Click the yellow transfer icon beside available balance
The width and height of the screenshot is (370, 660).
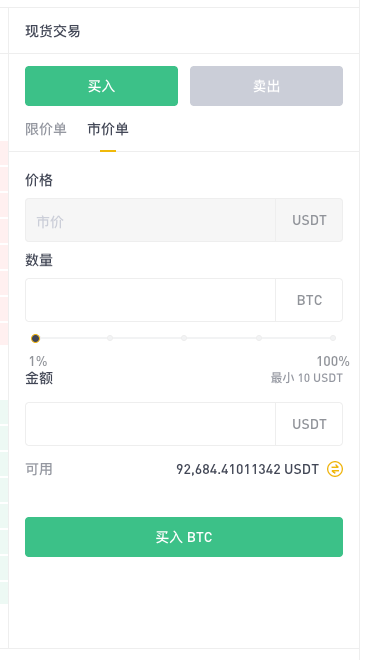[335, 469]
